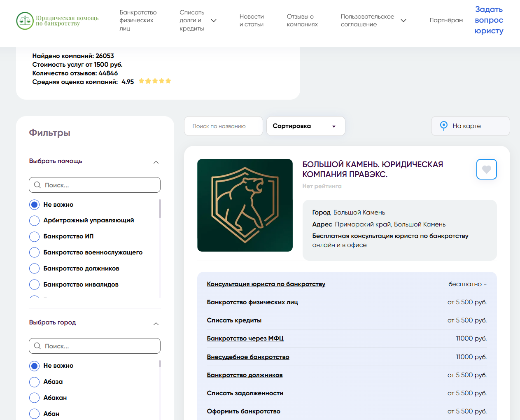Click 'Задать вопрос юристу' link
This screenshot has height=420, width=520.
click(489, 20)
